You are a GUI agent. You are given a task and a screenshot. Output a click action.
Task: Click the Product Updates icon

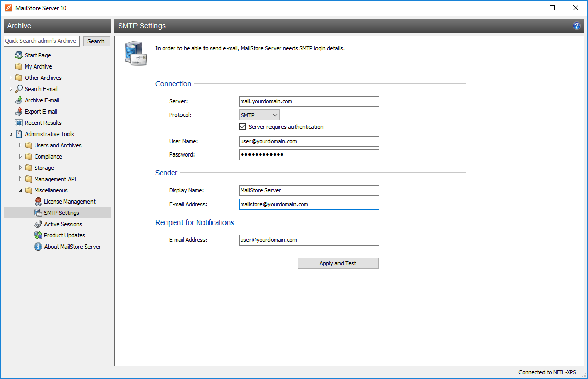click(38, 235)
